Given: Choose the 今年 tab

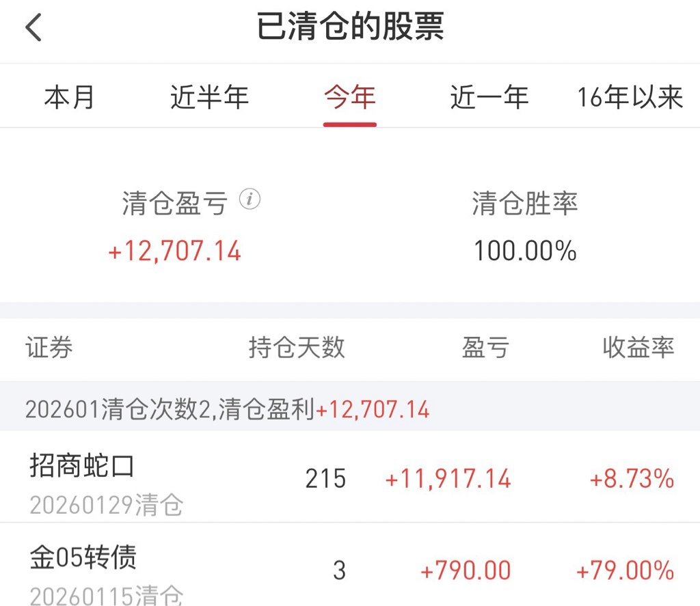Looking at the screenshot, I should [x=349, y=97].
